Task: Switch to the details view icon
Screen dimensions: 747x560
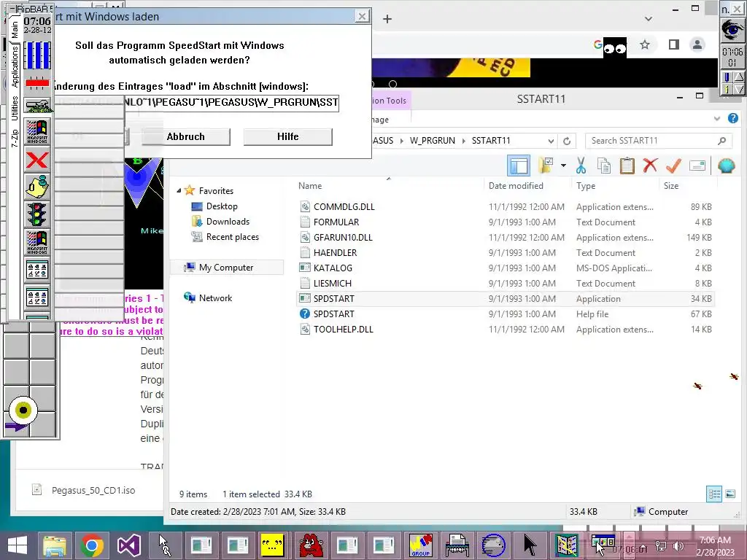Action: point(714,494)
